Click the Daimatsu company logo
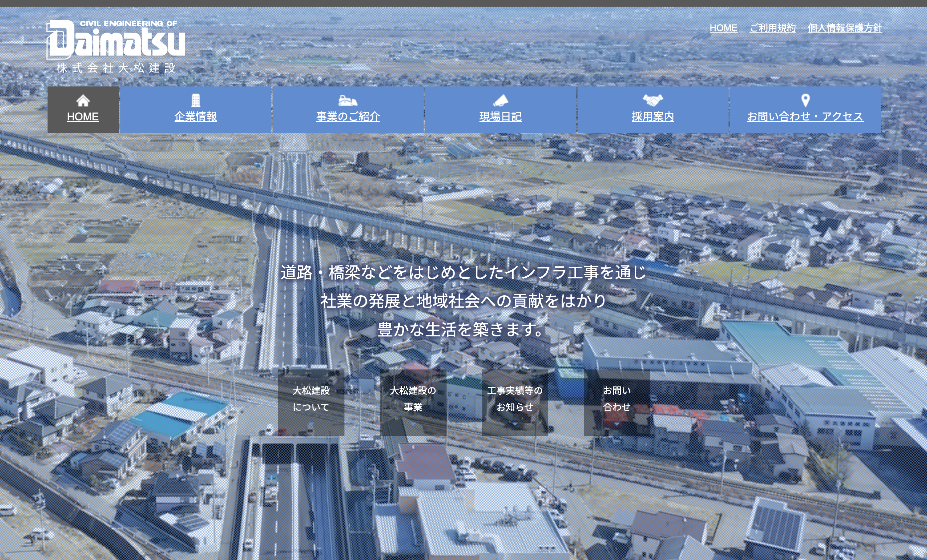This screenshot has height=560, width=927. 115,46
